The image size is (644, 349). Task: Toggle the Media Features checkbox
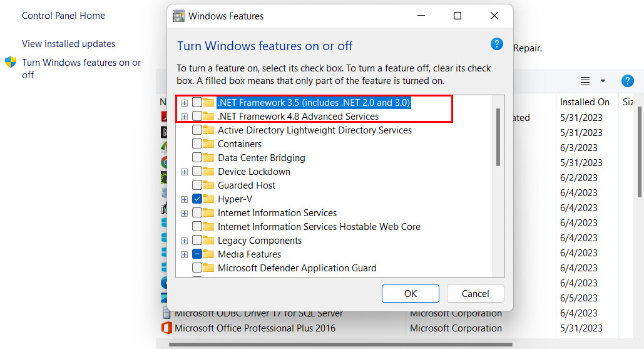[197, 254]
